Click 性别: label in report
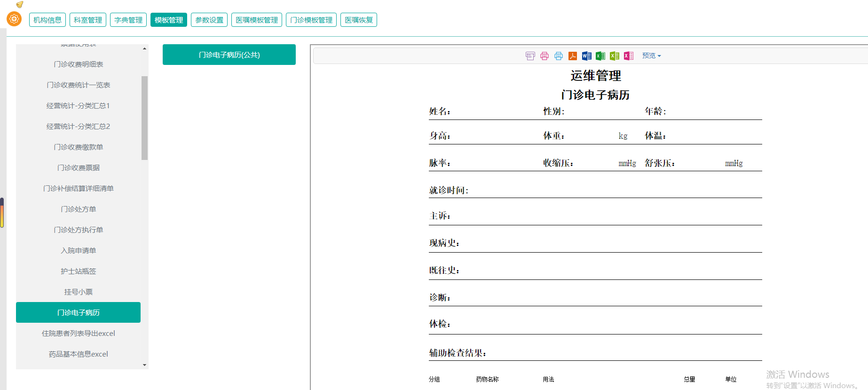The image size is (868, 390). (554, 111)
